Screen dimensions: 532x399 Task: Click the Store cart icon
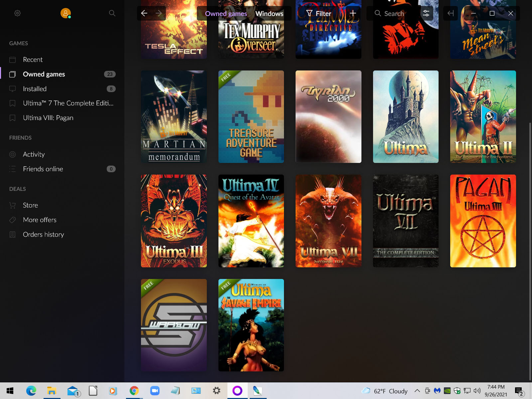click(x=13, y=205)
